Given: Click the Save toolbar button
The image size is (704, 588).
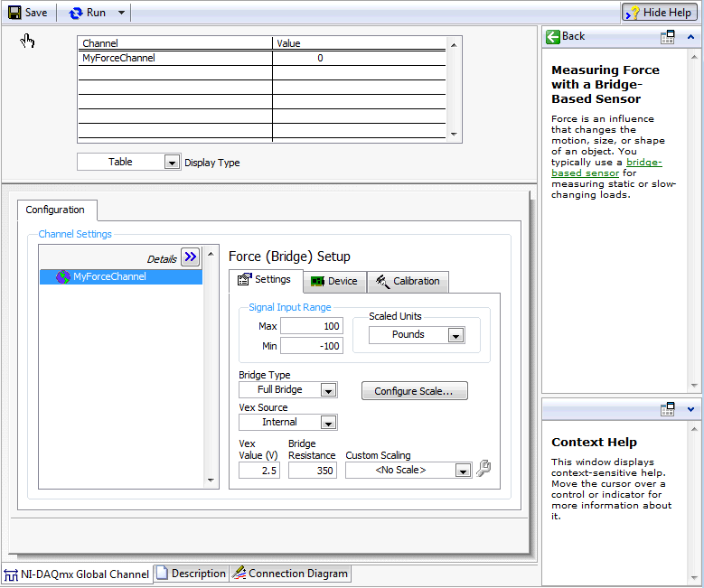Looking at the screenshot, I should coord(28,13).
